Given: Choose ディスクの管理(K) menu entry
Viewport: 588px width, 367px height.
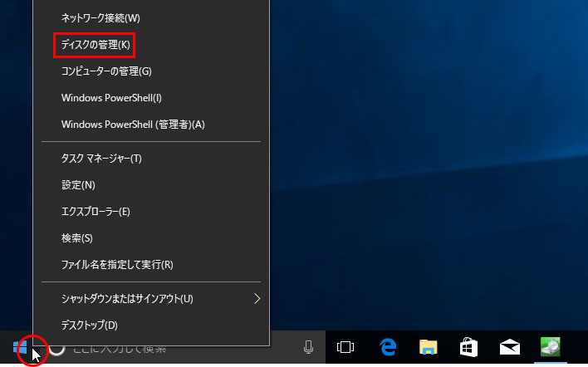Looking at the screenshot, I should point(96,44).
